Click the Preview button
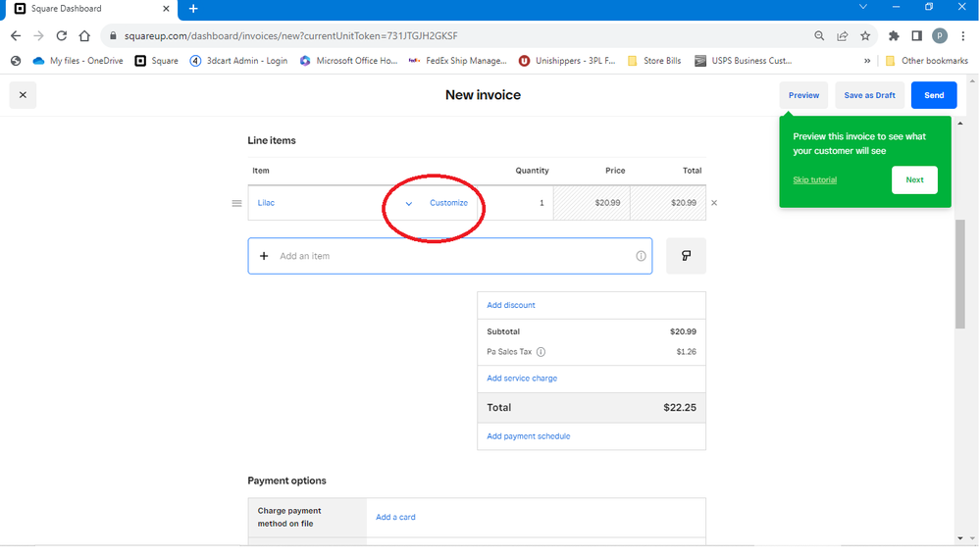This screenshot has height=557, width=980. click(x=803, y=95)
